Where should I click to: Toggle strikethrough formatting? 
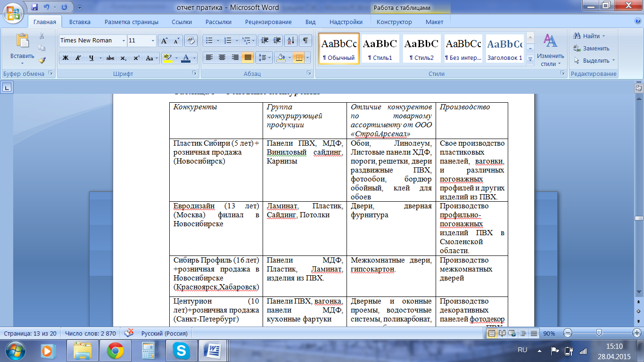tap(110, 58)
